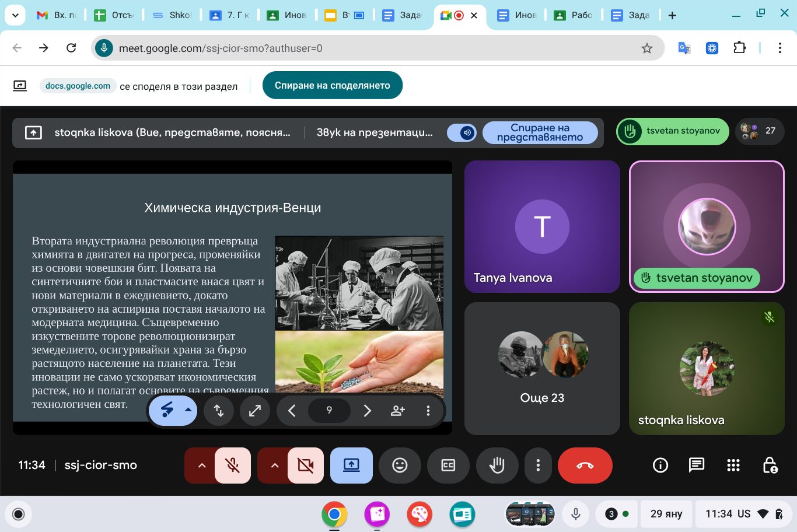Image resolution: width=797 pixels, height=532 pixels.
Task: Click 'Спиране на споделянето' button
Action: [x=332, y=86]
